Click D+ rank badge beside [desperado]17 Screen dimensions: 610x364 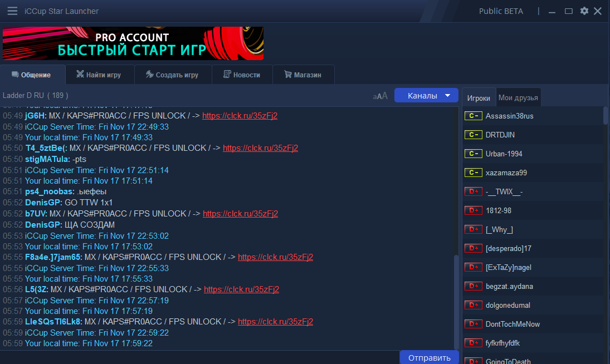[473, 248]
